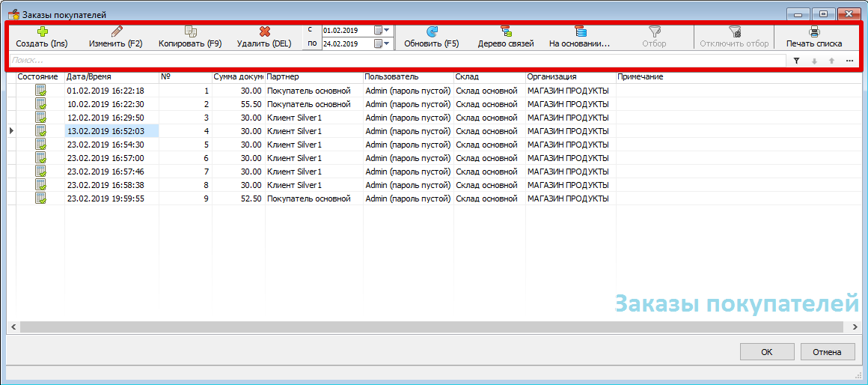Click horizontal scrollbar left arrow

(12, 327)
